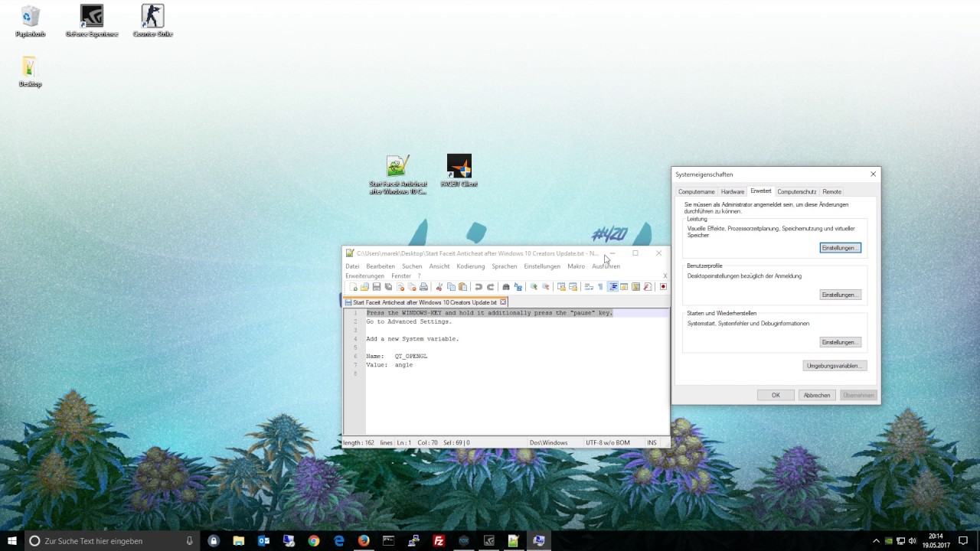
Task: Save the document with the floppy disk icon
Action: [377, 287]
